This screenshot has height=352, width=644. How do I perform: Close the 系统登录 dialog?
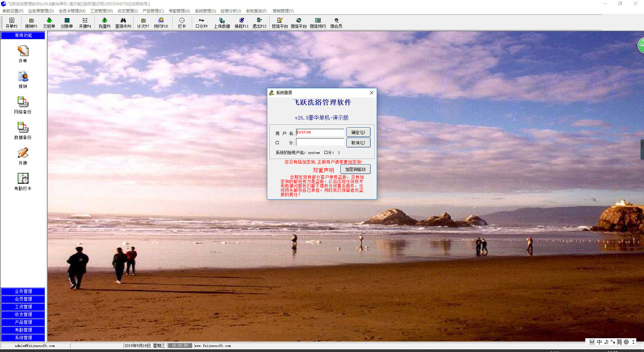[371, 93]
